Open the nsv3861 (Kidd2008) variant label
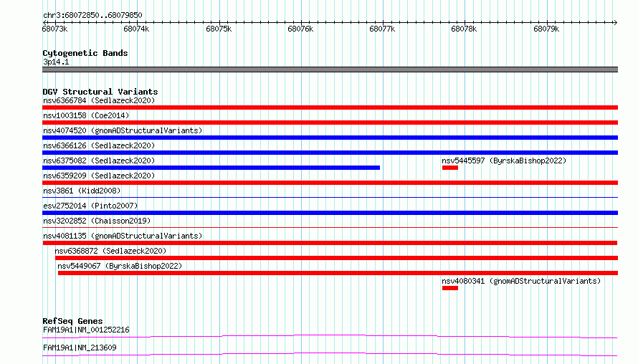Viewport: 638px width, 364px height. (x=82, y=191)
